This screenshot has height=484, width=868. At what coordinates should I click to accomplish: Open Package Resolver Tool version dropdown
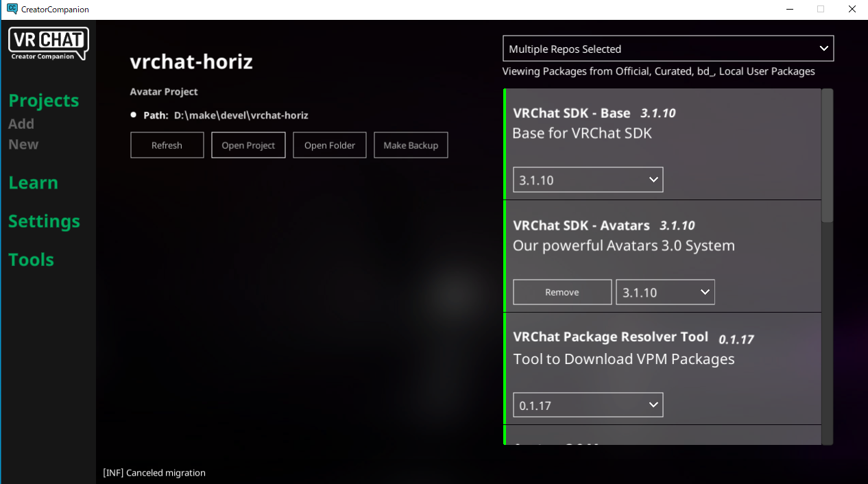point(588,405)
